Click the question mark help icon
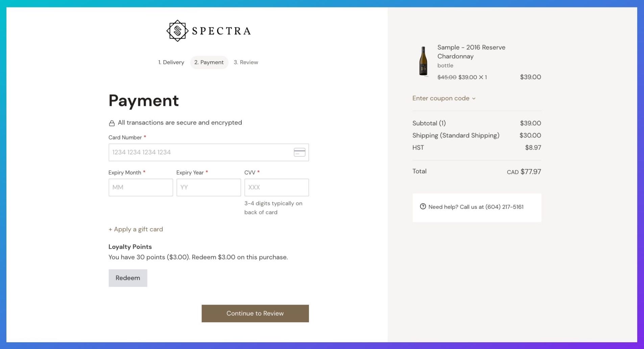The height and width of the screenshot is (349, 644). [x=423, y=206]
